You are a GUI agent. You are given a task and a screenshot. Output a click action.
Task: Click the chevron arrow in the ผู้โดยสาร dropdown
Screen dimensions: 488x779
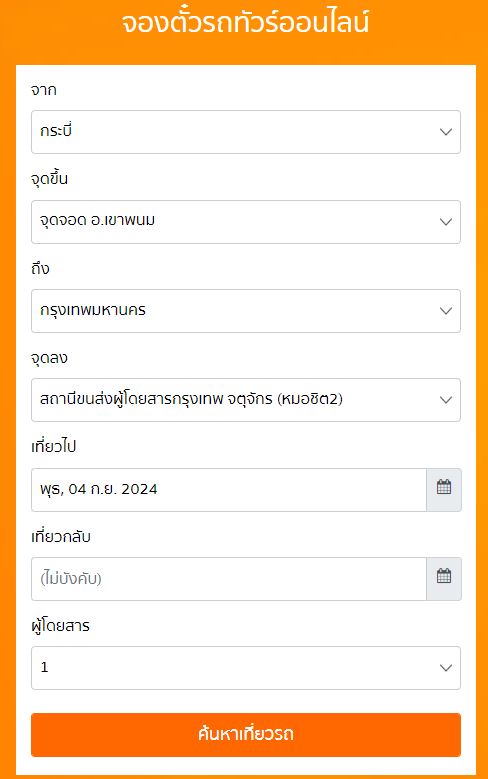tap(446, 668)
